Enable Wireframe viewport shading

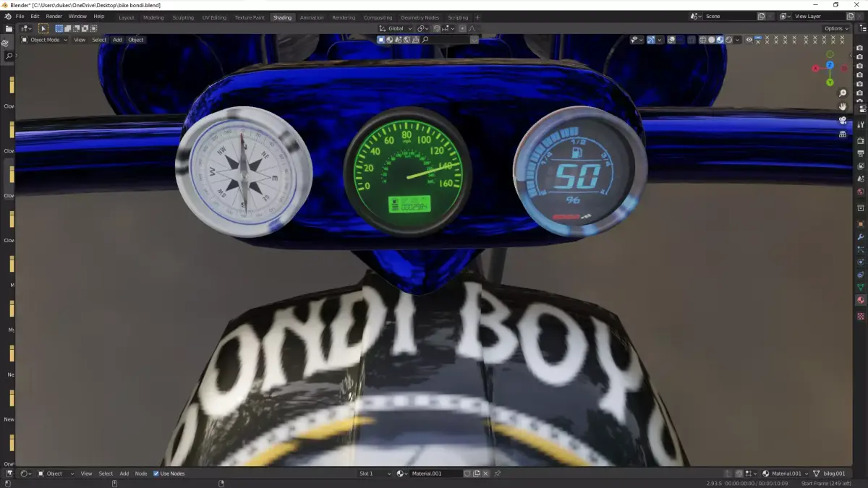pos(702,40)
